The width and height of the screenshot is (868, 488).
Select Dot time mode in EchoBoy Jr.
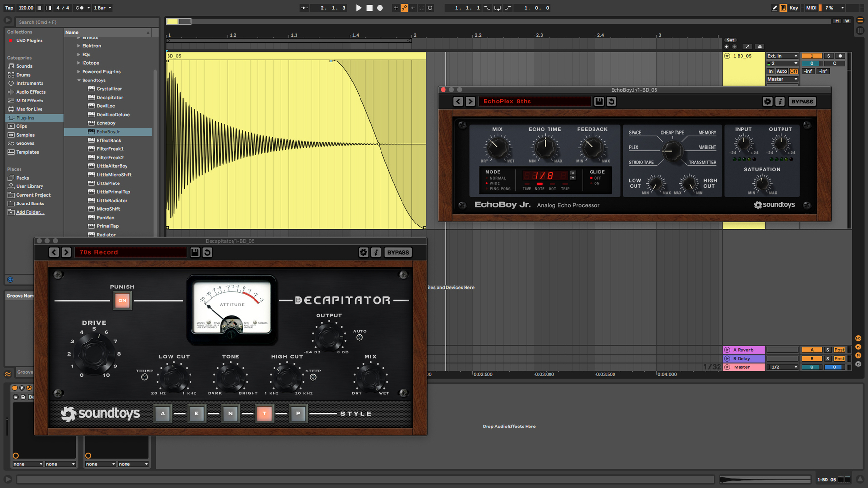point(552,186)
